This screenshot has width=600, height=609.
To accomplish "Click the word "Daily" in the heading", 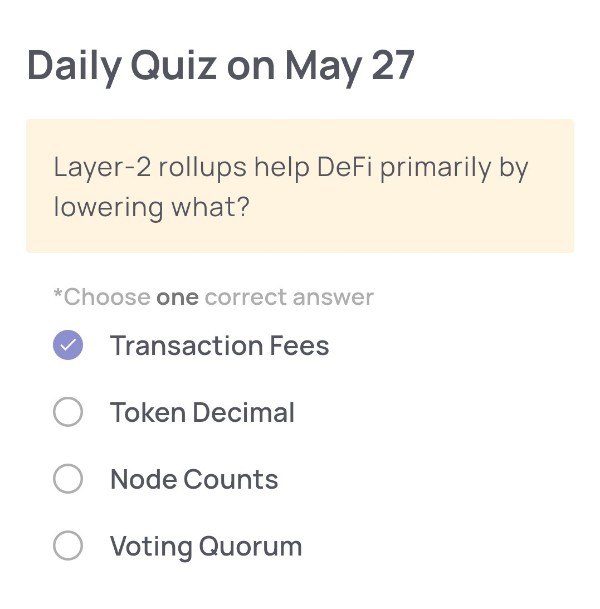I will coord(74,67).
